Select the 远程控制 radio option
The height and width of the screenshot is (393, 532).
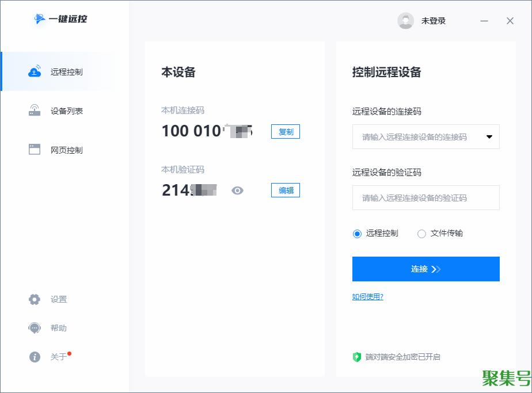pos(357,234)
